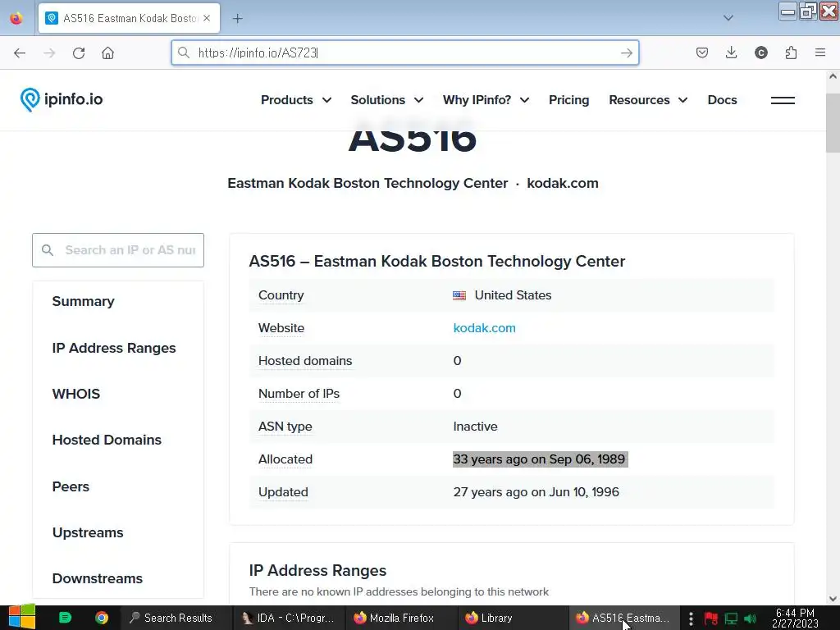Expand the Products menu
The height and width of the screenshot is (630, 840).
click(295, 100)
